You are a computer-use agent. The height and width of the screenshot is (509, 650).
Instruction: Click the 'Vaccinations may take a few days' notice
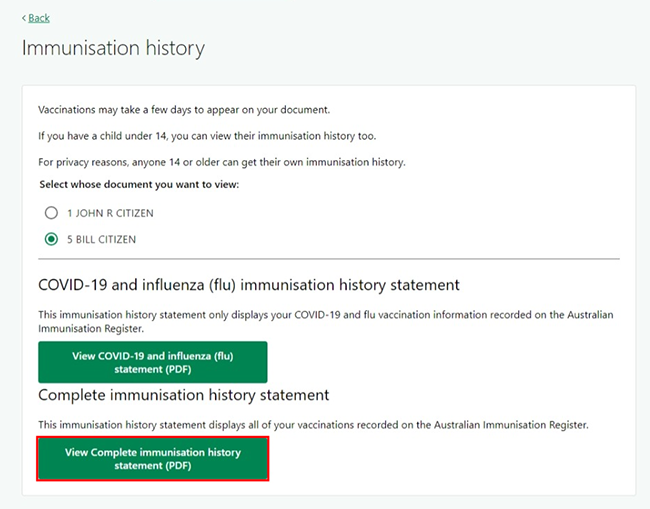point(184,110)
